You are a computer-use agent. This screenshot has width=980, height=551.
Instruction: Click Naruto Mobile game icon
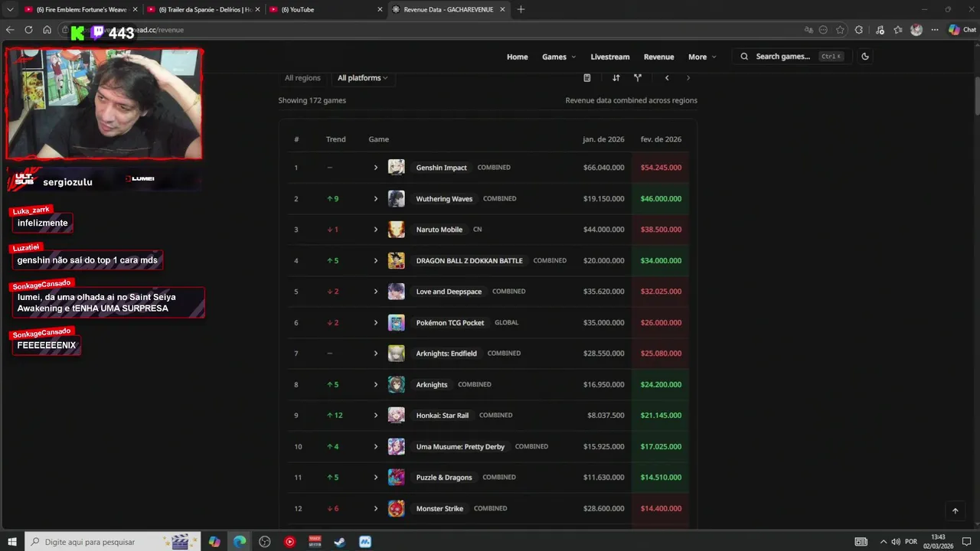[396, 230]
